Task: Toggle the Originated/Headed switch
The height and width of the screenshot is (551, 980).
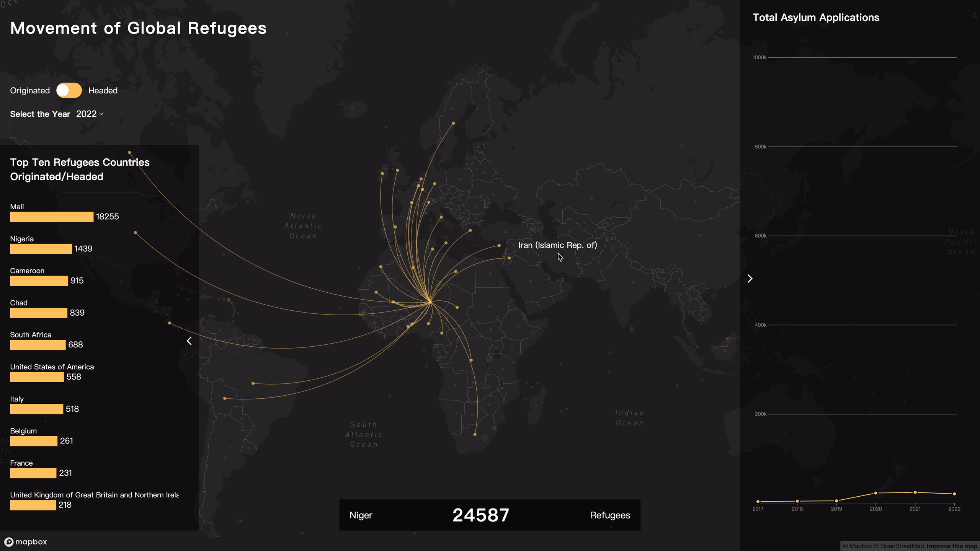Action: coord(69,91)
